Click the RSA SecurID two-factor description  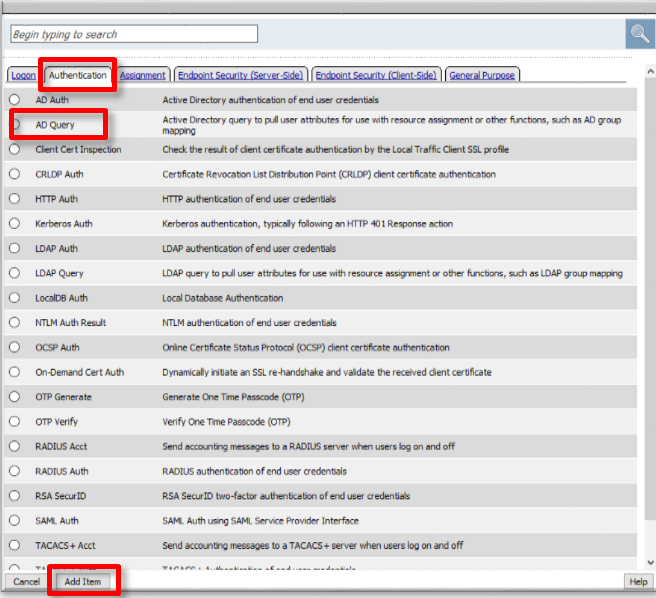click(x=286, y=496)
